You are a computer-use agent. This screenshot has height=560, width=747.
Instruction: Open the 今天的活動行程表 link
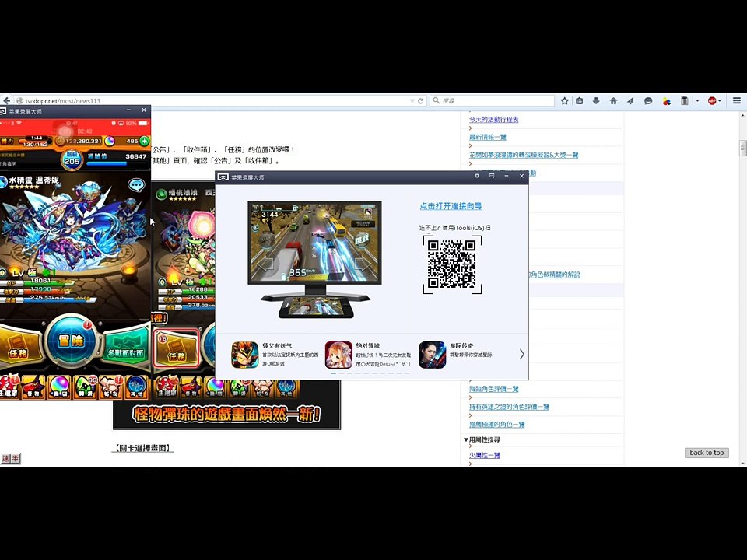pyautogui.click(x=493, y=120)
